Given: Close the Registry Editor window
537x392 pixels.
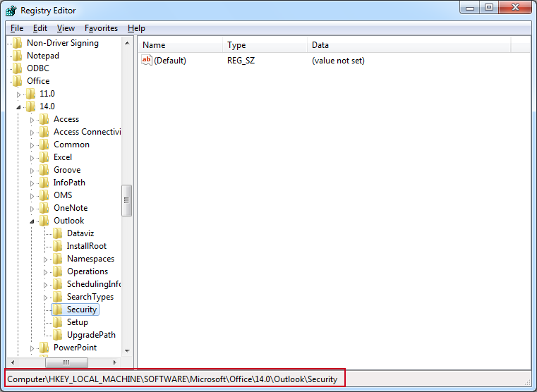Looking at the screenshot, I should [515, 7].
